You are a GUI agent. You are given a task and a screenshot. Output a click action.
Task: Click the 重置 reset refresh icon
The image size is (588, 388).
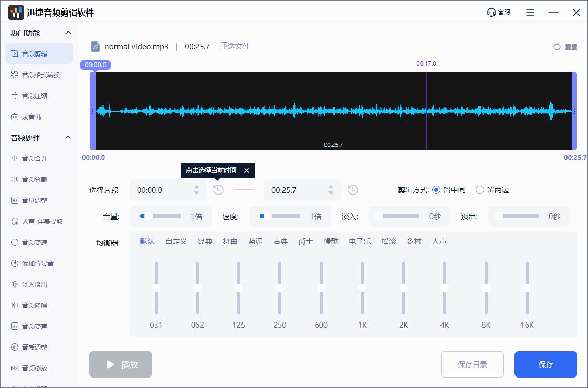557,47
